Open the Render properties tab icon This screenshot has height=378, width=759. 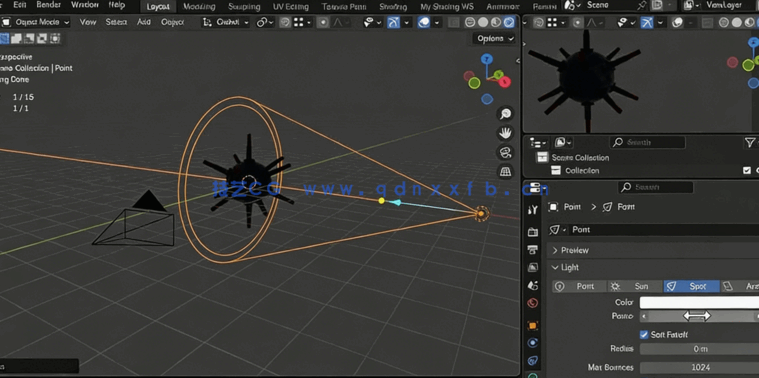pos(533,232)
